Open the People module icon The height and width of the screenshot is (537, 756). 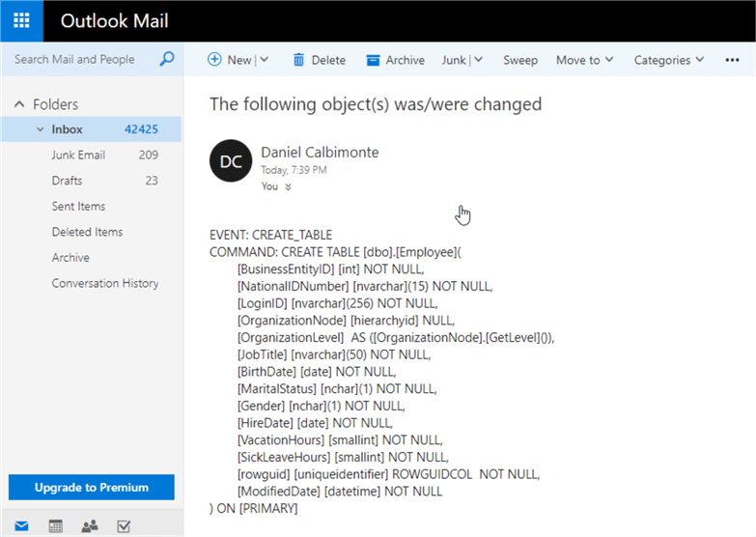(90, 526)
